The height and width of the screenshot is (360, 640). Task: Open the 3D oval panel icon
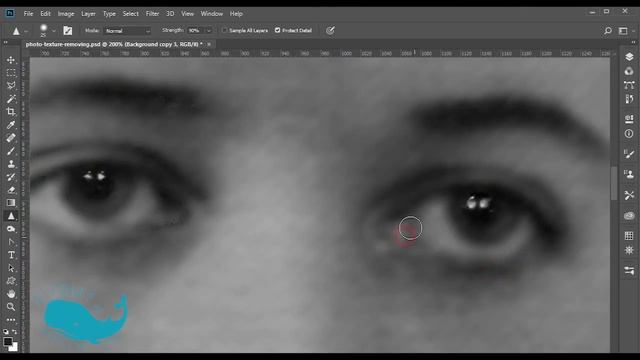629,216
